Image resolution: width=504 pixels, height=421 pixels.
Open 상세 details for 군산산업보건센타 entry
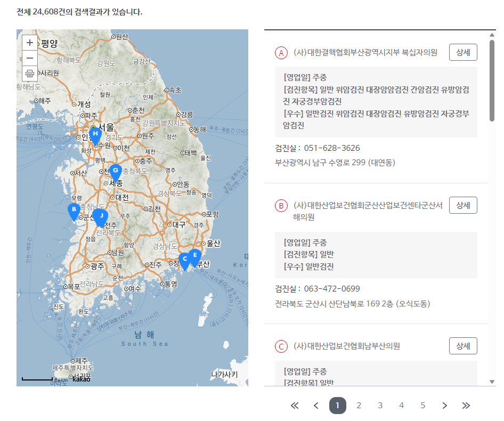click(x=462, y=205)
